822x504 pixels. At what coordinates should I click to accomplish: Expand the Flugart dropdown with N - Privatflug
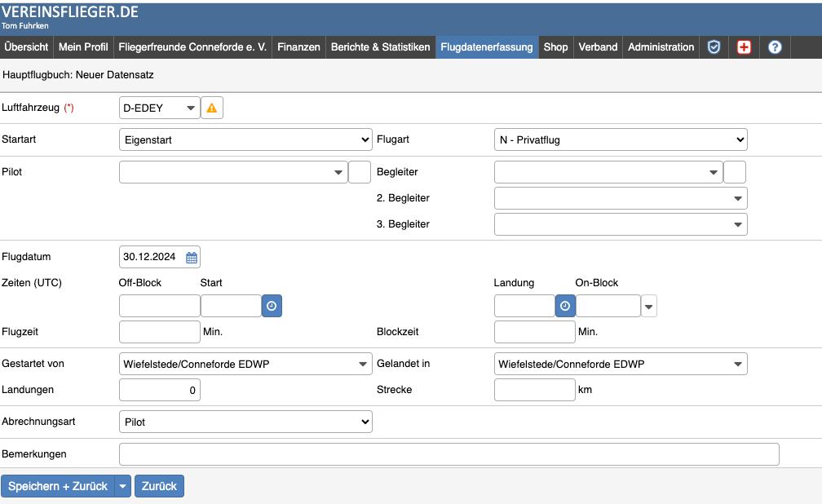point(621,139)
